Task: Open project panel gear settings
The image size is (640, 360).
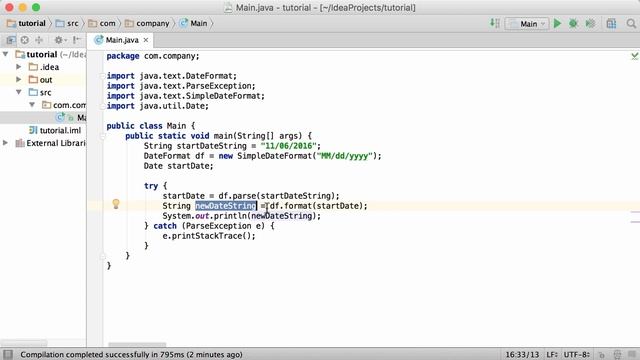Action: click(60, 40)
